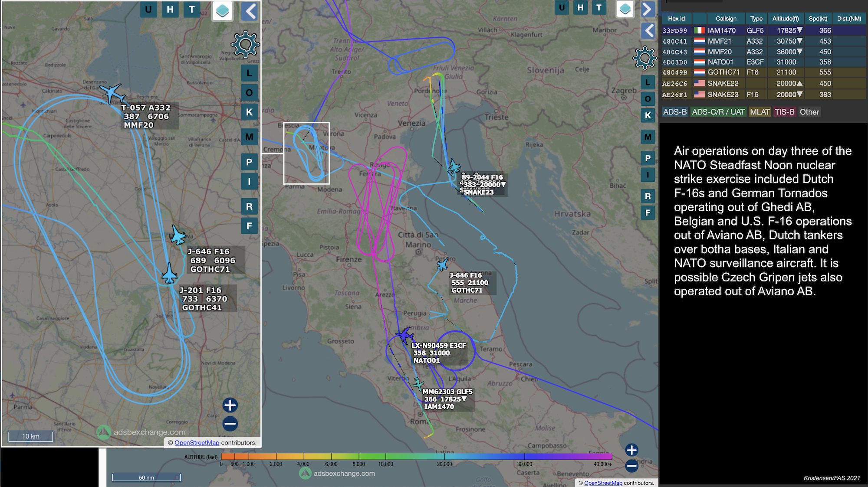The image size is (868, 487).
Task: Open OpenStreetMap link in main map
Action: click(603, 483)
